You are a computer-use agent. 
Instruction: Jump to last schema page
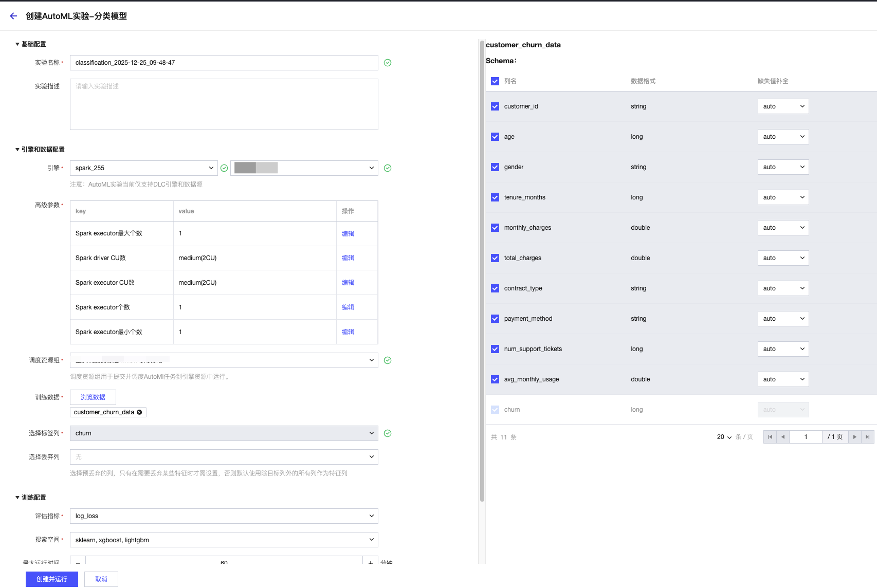[x=867, y=437]
